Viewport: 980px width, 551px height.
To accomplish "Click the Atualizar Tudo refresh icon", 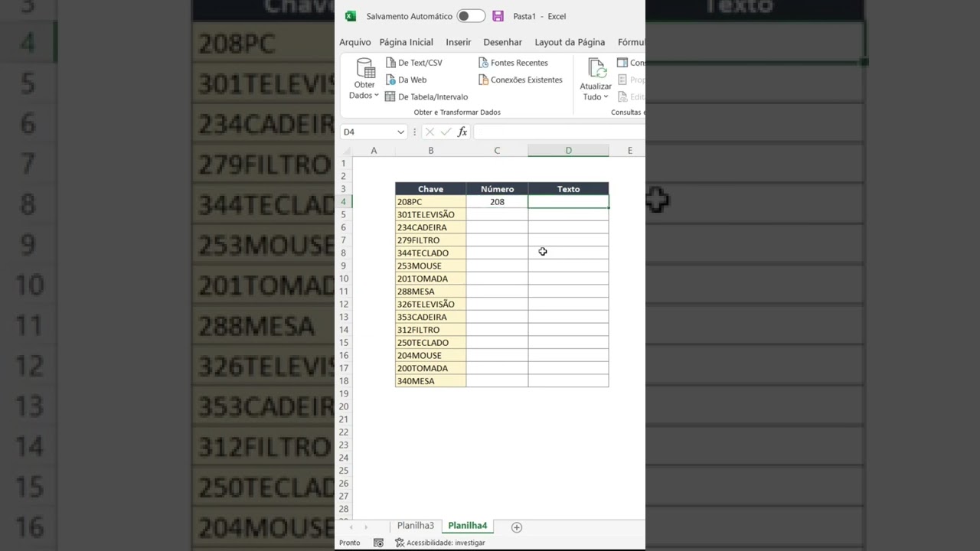I will pyautogui.click(x=596, y=68).
